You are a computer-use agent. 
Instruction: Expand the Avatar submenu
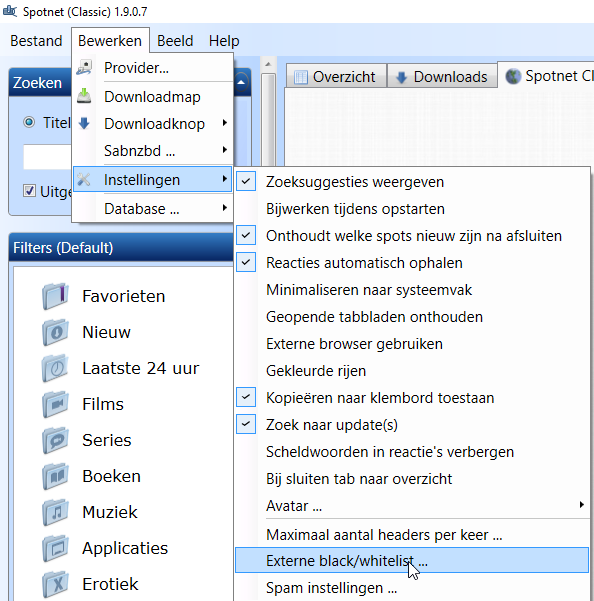coord(412,506)
